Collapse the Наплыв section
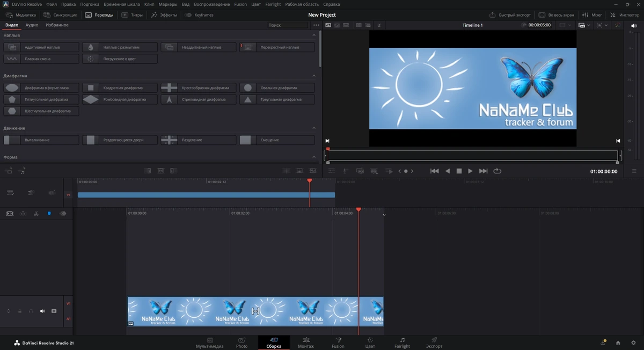Image resolution: width=644 pixels, height=350 pixels. coord(314,35)
